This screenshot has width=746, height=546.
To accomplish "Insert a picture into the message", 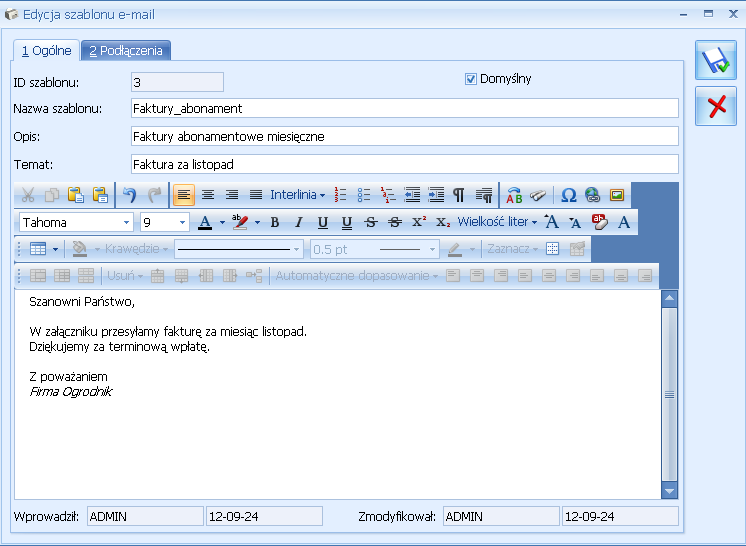I will click(617, 195).
